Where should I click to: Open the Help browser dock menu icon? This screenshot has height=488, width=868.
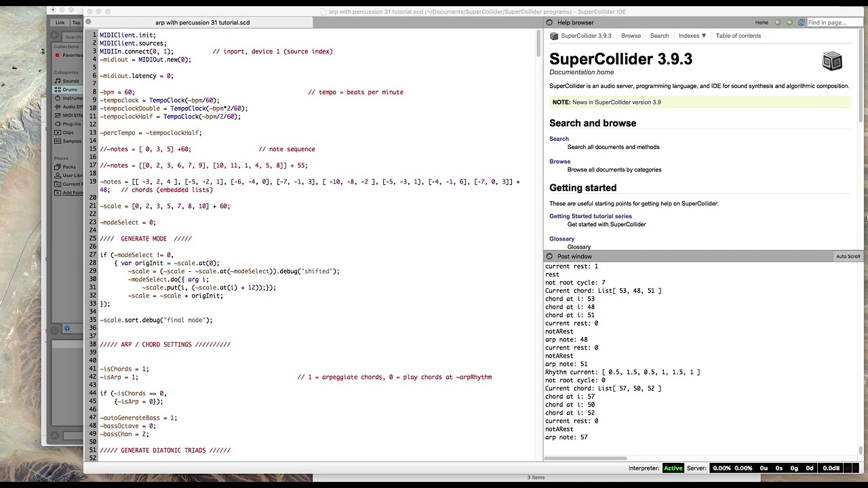[x=549, y=22]
